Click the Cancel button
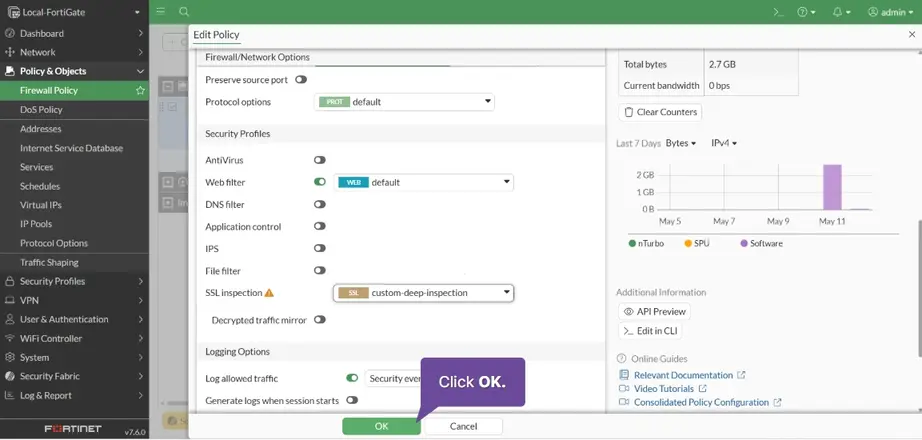The image size is (922, 440). coord(463,426)
